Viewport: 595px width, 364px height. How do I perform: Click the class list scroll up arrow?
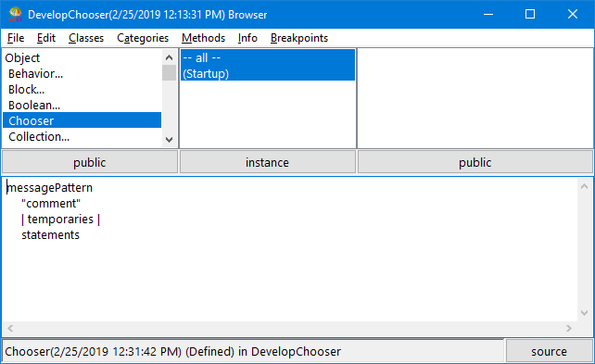[170, 57]
